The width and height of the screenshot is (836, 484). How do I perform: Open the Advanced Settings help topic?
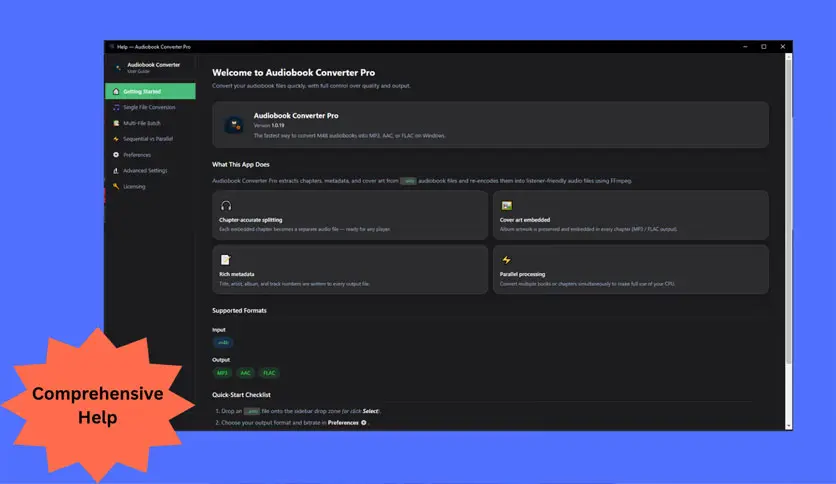coord(150,171)
